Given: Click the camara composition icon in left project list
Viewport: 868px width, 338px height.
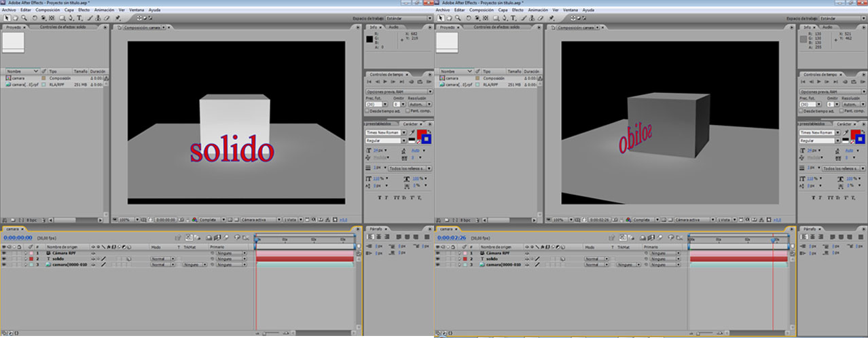Looking at the screenshot, I should tap(8, 78).
